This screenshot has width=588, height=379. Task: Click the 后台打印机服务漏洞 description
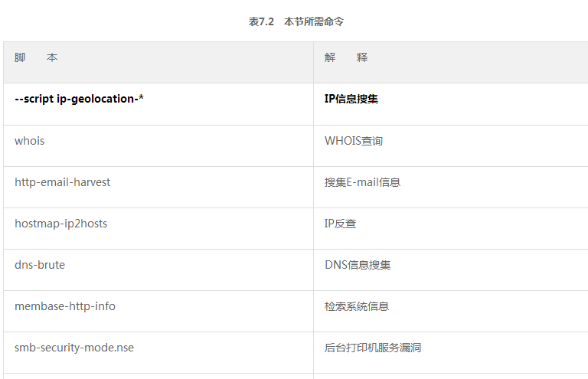coord(373,348)
